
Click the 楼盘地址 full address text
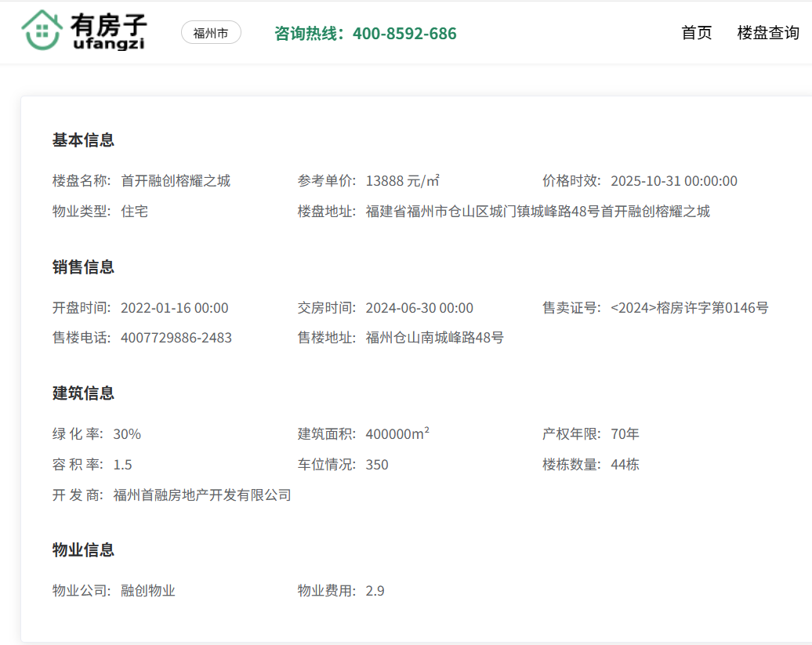tap(538, 212)
